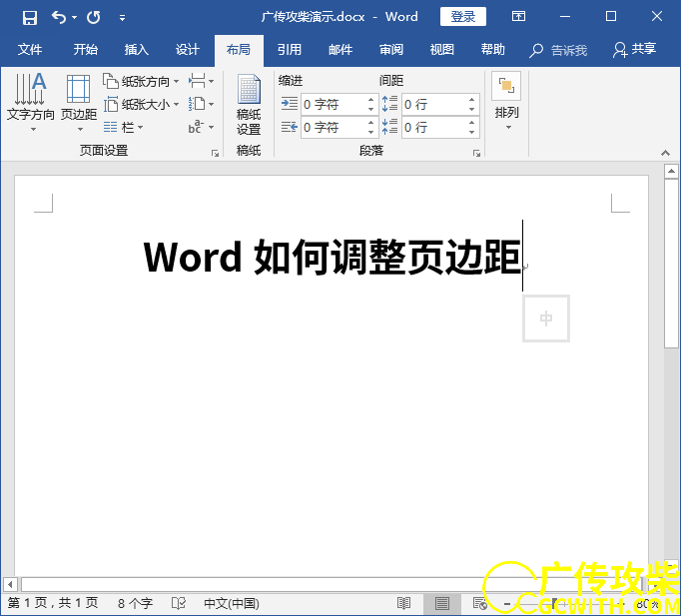Click the vertical scrollbar thumb
The width and height of the screenshot is (681, 616).
(671, 263)
